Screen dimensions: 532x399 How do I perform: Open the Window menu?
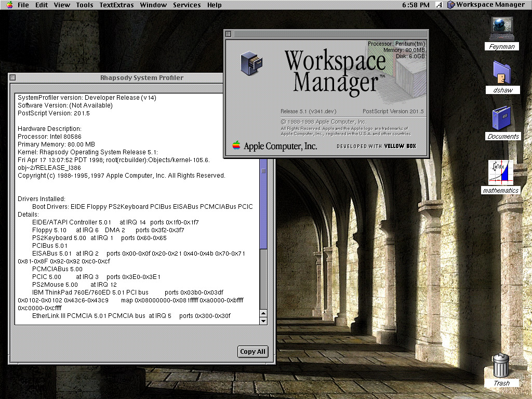click(x=153, y=5)
